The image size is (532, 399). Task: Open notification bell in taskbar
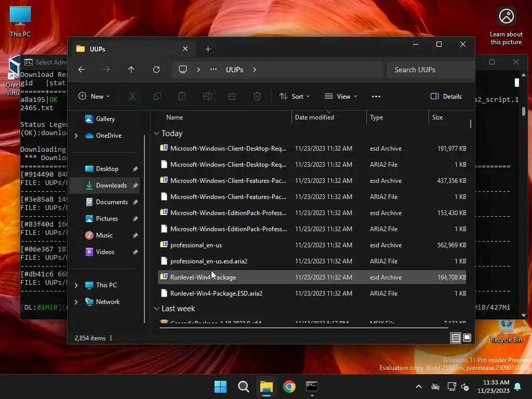click(x=518, y=387)
